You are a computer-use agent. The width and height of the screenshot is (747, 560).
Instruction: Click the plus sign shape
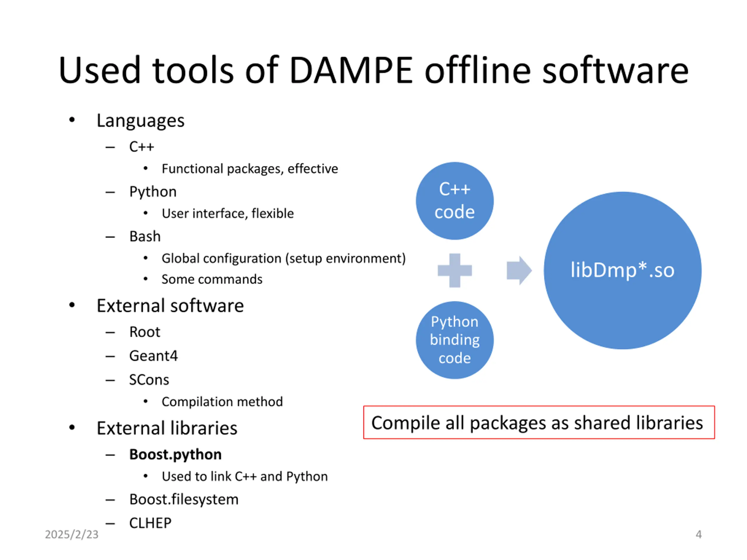(x=455, y=270)
